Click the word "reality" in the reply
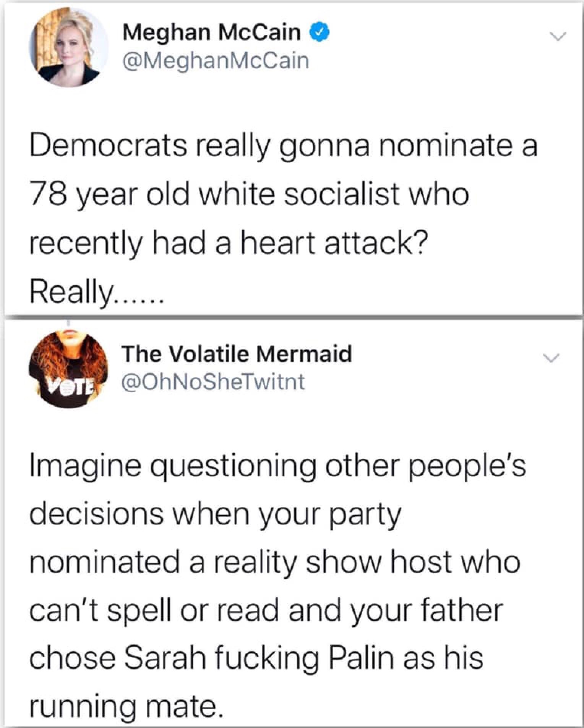 [253, 563]
